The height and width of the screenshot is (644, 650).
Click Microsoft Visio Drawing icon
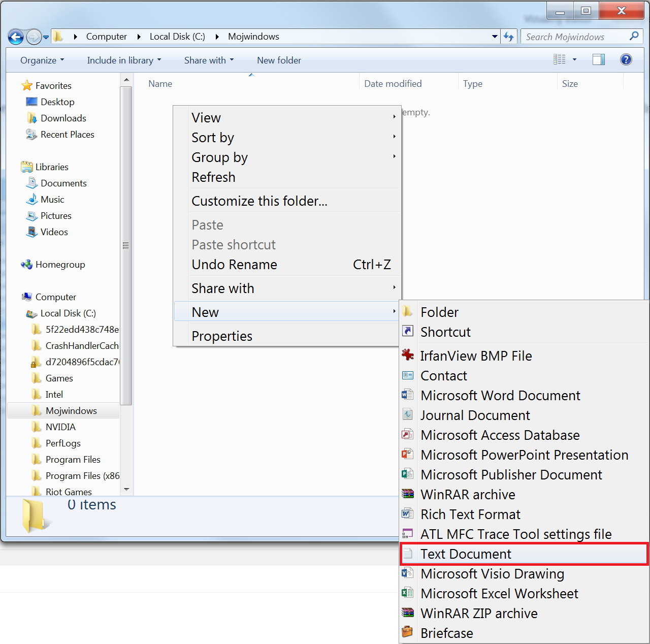(408, 573)
